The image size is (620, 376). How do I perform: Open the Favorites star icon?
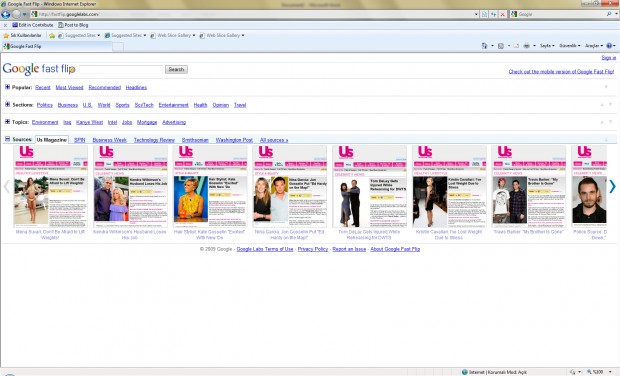click(6, 36)
